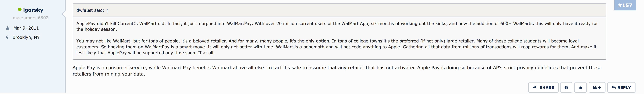644x94 pixels.
Task: Open post permalink #157
Action: pyautogui.click(x=625, y=6)
